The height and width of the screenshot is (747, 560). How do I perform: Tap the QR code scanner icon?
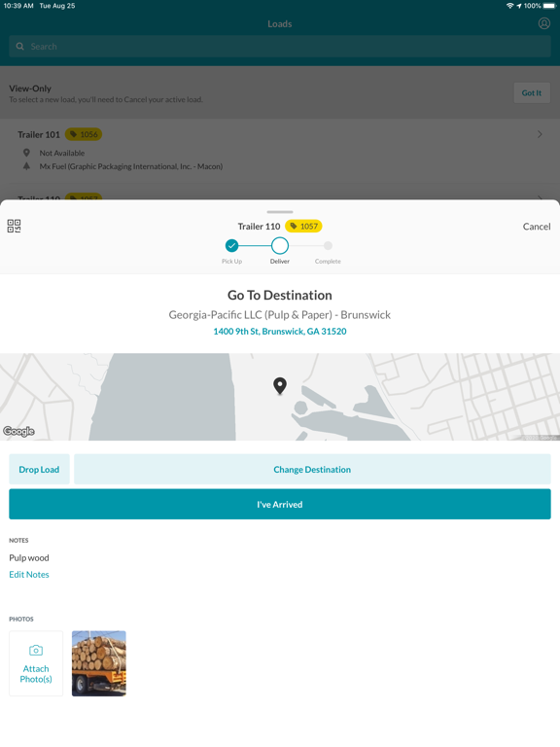tap(14, 226)
